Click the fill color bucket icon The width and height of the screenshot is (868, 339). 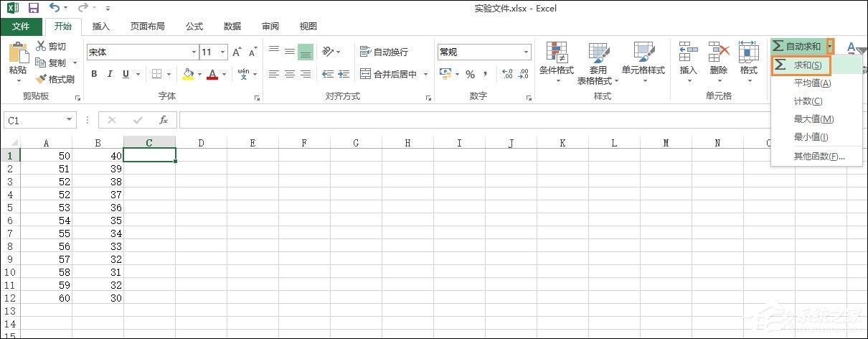coord(188,74)
